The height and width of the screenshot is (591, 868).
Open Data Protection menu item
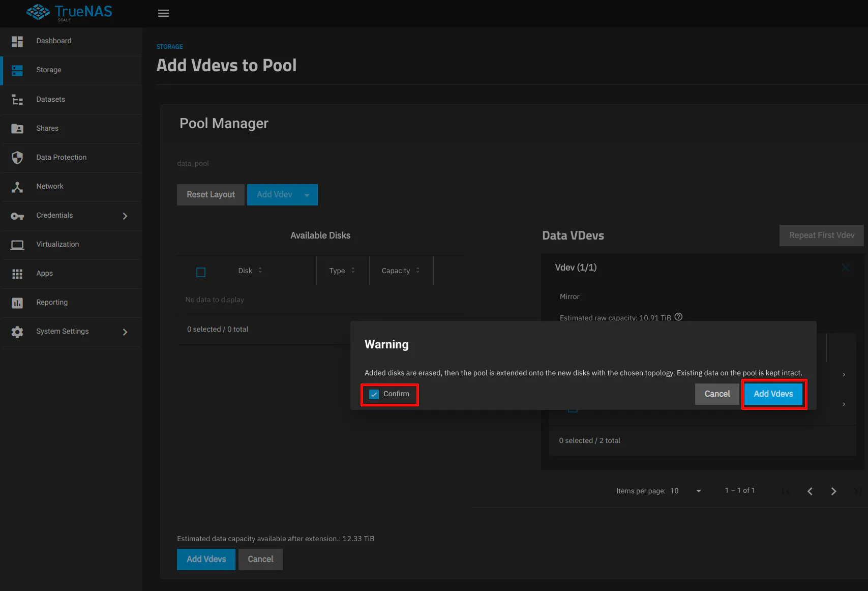point(72,158)
